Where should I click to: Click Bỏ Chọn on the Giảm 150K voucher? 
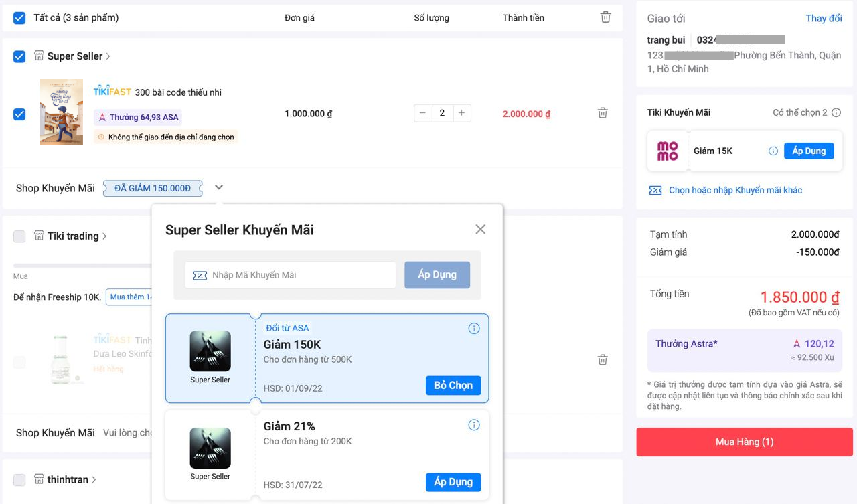tap(453, 386)
